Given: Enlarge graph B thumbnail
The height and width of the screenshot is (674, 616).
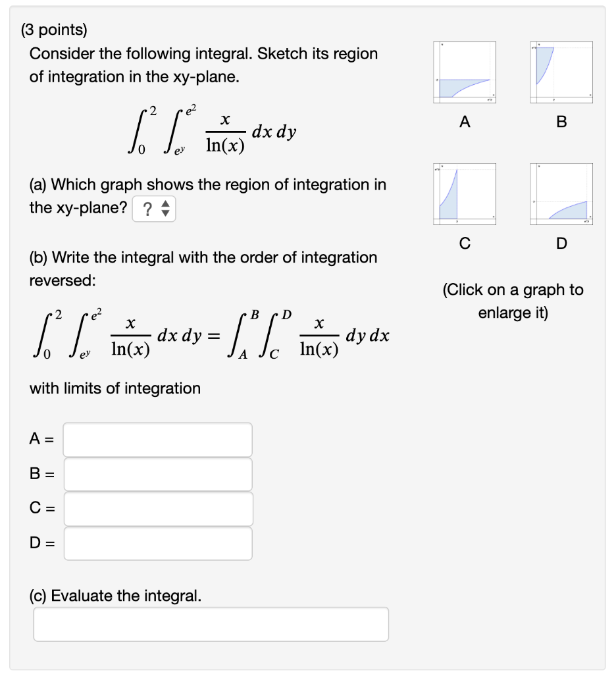Looking at the screenshot, I should pos(560,72).
